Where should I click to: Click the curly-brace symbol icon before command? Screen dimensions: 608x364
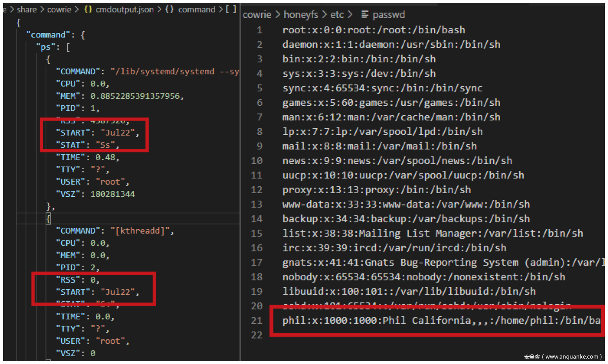click(169, 9)
